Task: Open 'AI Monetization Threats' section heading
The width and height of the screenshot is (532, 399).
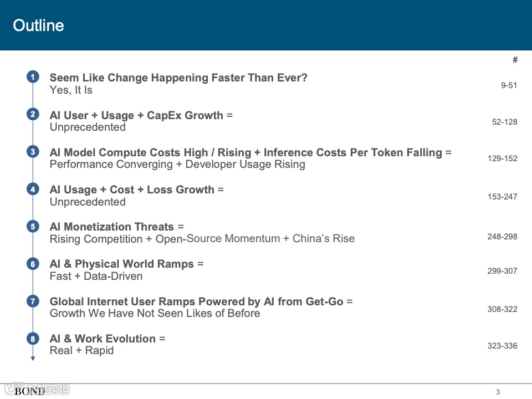Action: point(111,227)
